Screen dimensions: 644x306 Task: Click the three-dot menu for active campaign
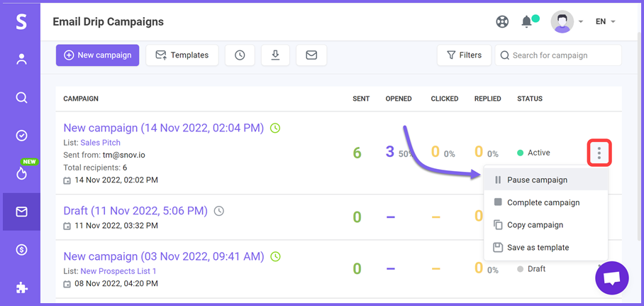[x=599, y=153]
